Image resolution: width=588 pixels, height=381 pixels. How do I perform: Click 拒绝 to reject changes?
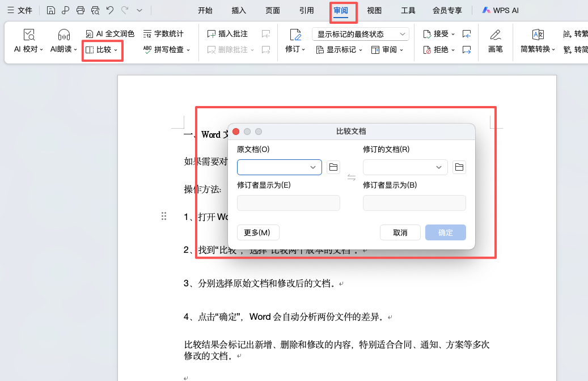point(438,49)
